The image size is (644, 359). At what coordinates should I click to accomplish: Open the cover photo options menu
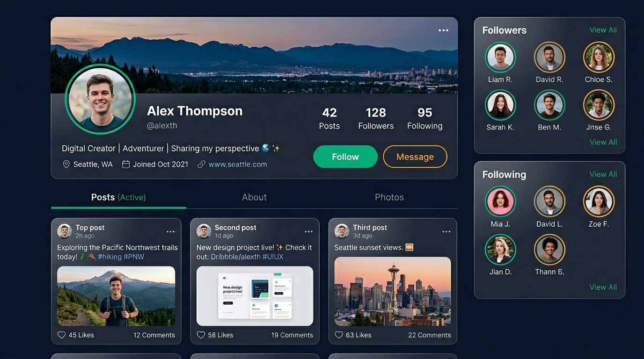point(443,30)
